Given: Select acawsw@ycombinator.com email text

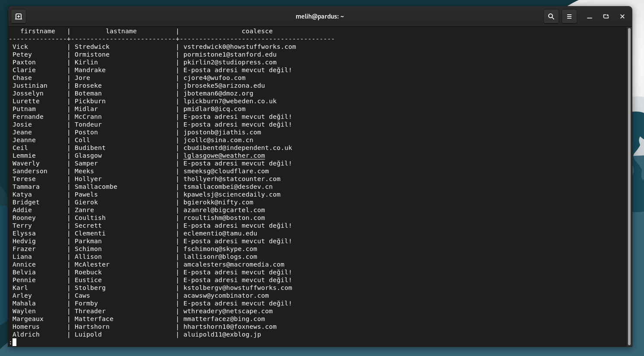Looking at the screenshot, I should [x=226, y=296].
